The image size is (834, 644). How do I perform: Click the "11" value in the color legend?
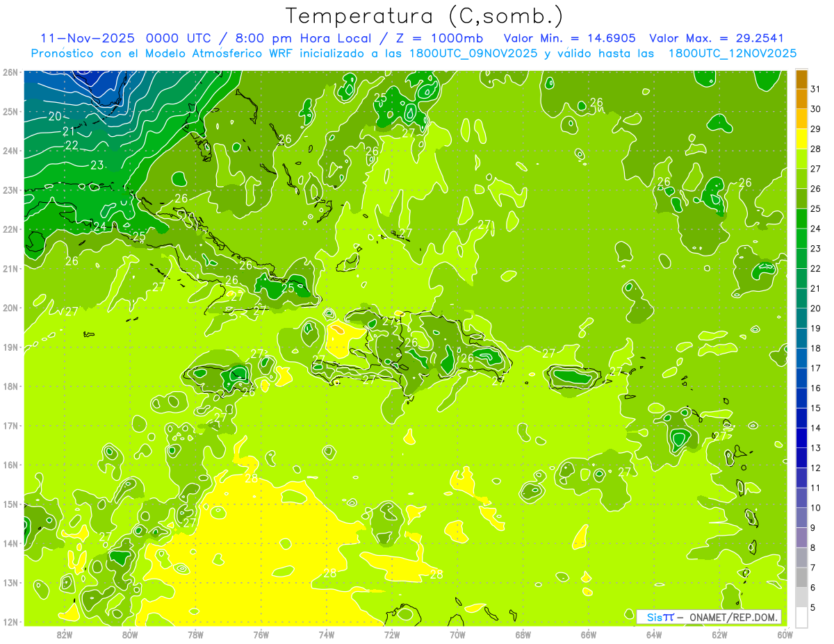point(816,488)
